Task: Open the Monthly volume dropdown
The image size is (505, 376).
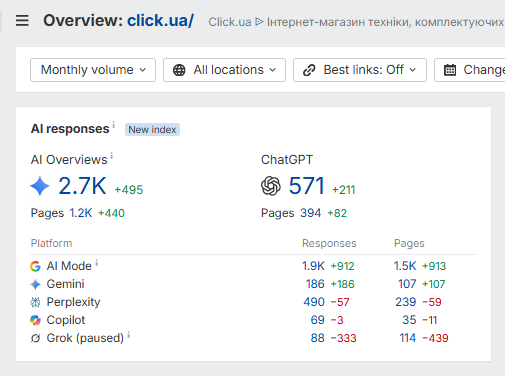Action: (93, 70)
